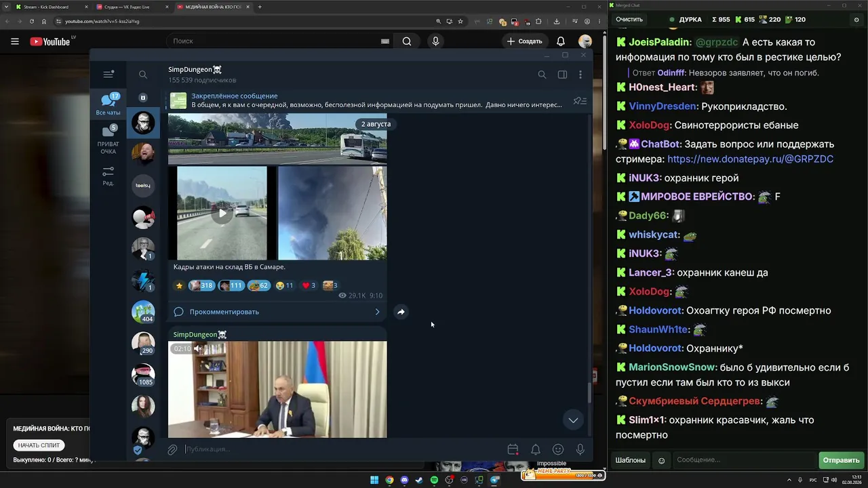Attach a file with the paperclip icon
The width and height of the screenshot is (868, 488).
click(x=172, y=449)
